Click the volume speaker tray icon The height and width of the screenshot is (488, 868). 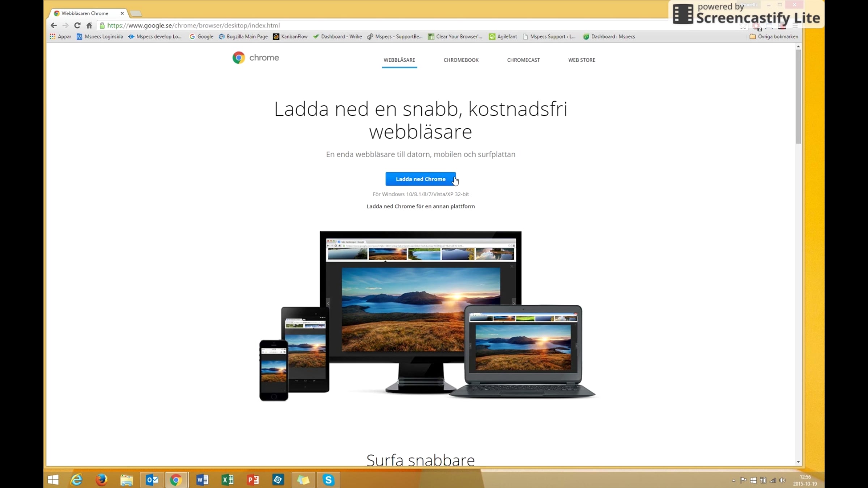click(782, 480)
